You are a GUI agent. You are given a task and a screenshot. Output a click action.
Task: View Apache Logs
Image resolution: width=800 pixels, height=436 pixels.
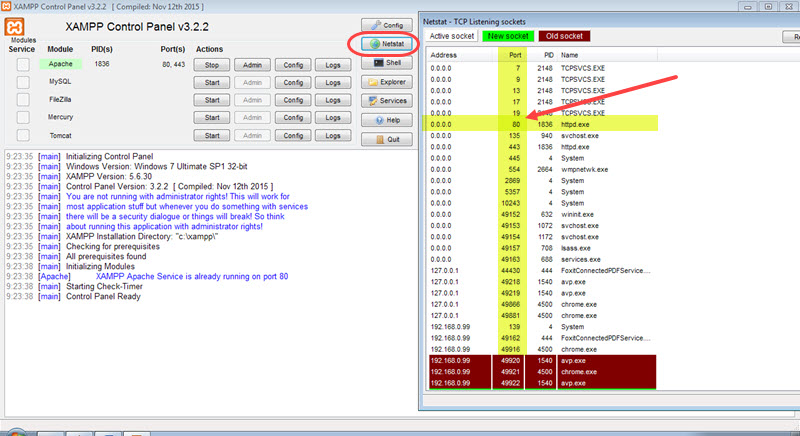(x=333, y=65)
